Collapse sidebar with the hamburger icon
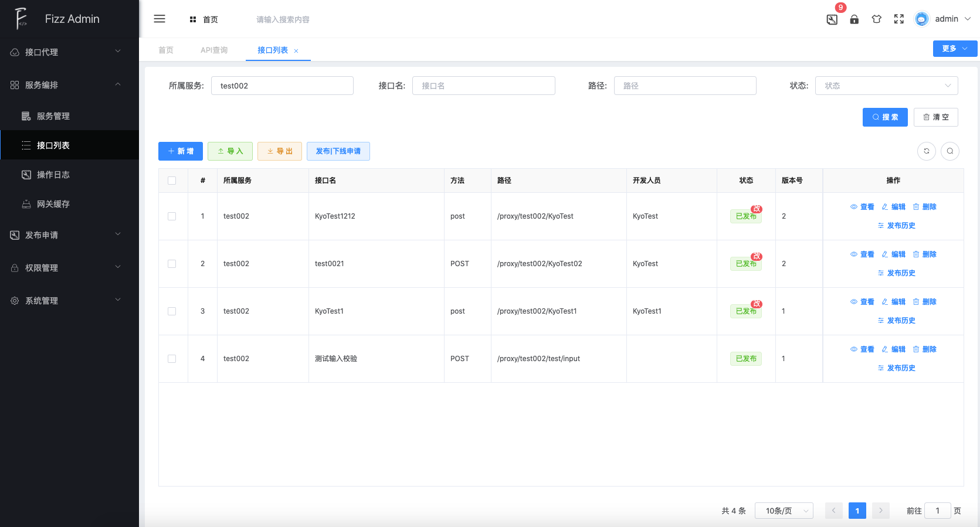980x527 pixels. 160,19
